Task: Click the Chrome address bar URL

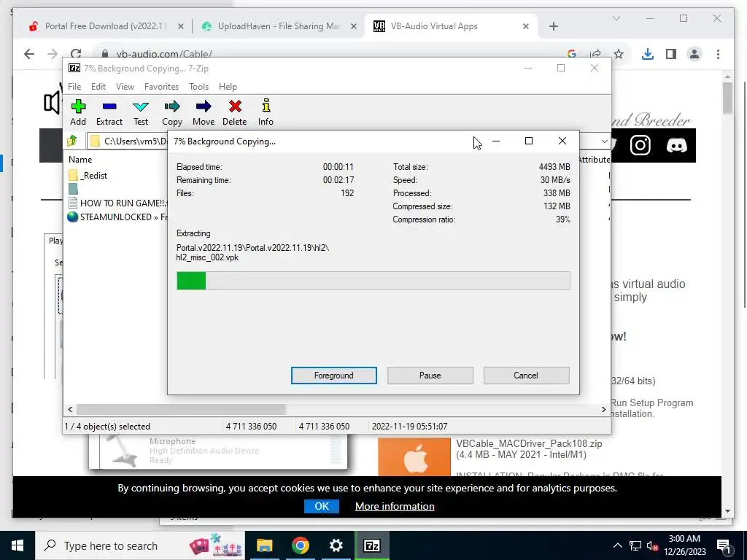Action: tap(164, 54)
